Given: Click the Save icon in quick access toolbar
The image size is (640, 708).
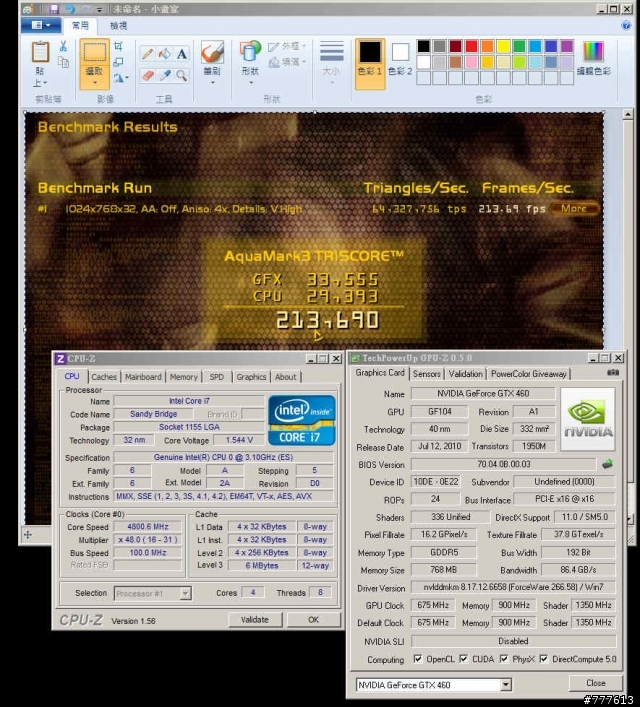Looking at the screenshot, I should click(x=54, y=9).
